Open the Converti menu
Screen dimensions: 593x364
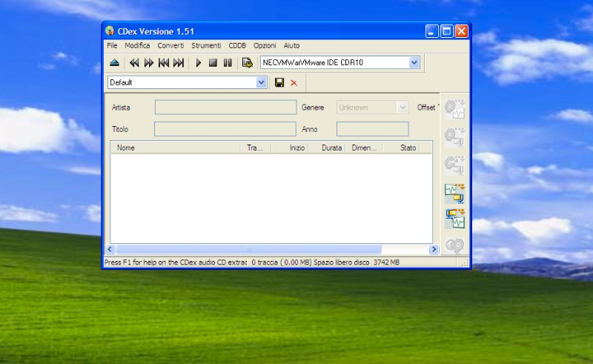(170, 45)
